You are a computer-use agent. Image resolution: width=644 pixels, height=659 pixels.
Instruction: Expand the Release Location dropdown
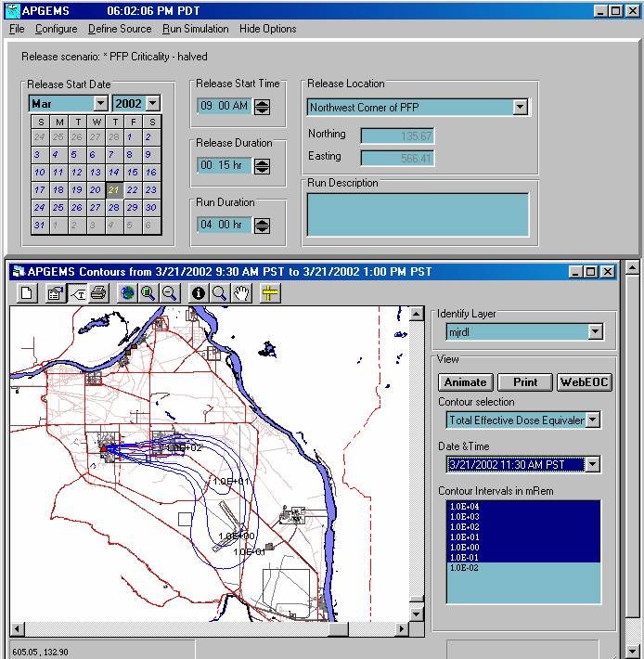tap(520, 107)
